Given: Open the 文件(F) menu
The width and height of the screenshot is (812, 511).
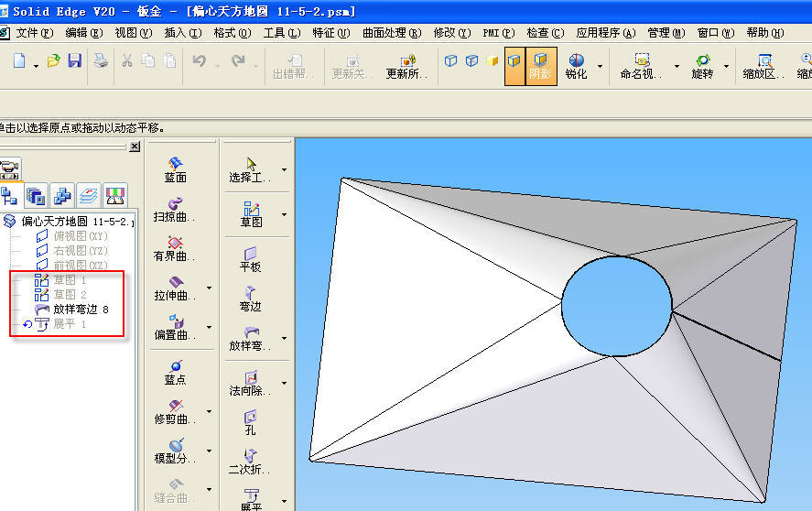Looking at the screenshot, I should [34, 33].
